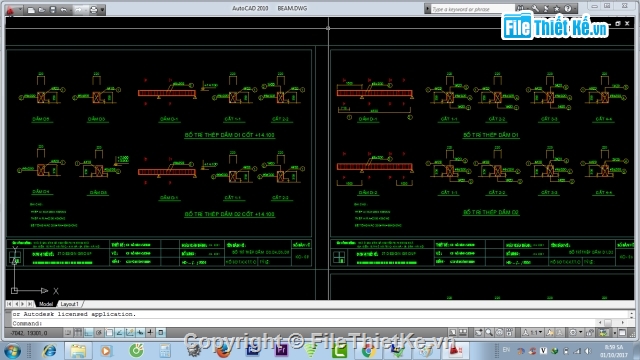The width and height of the screenshot is (640, 360).
Task: Click the InfoCenter binoculars search icon
Action: pyautogui.click(x=520, y=9)
